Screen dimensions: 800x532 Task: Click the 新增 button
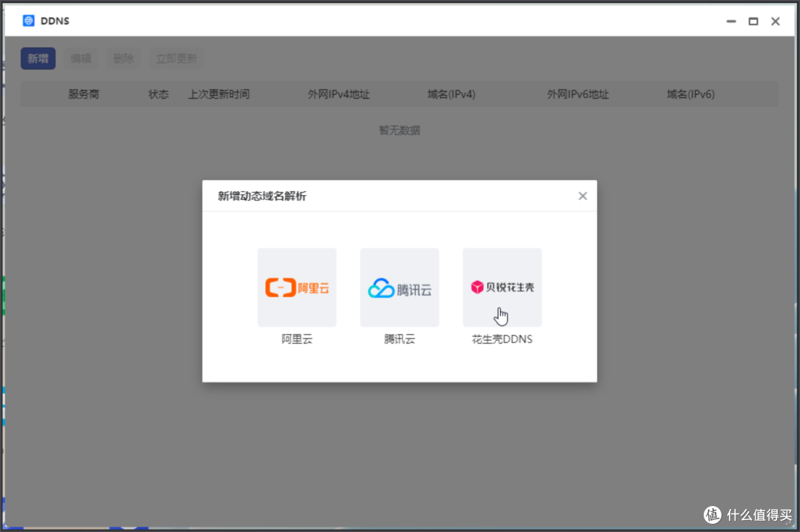point(38,58)
